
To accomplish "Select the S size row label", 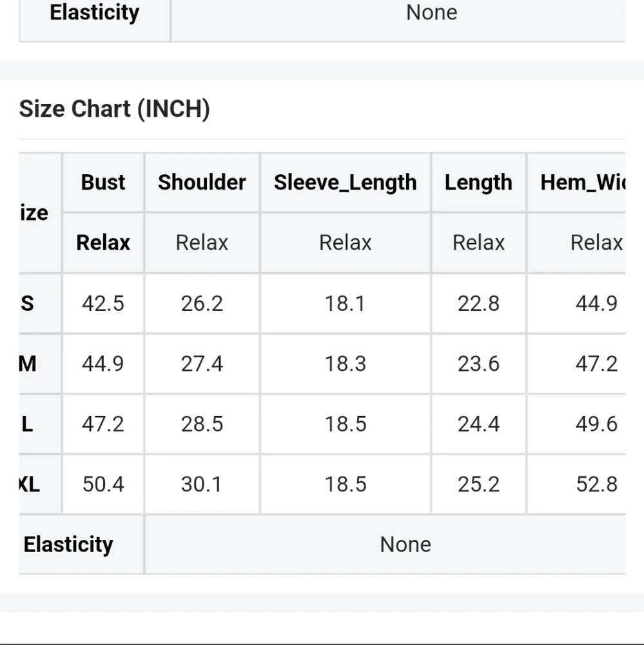I will pos(27,303).
